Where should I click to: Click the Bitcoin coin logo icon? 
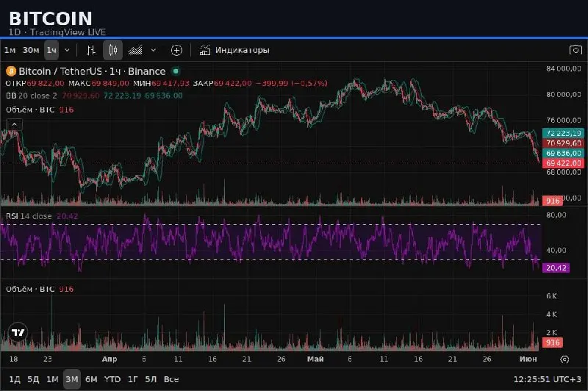pyautogui.click(x=11, y=71)
